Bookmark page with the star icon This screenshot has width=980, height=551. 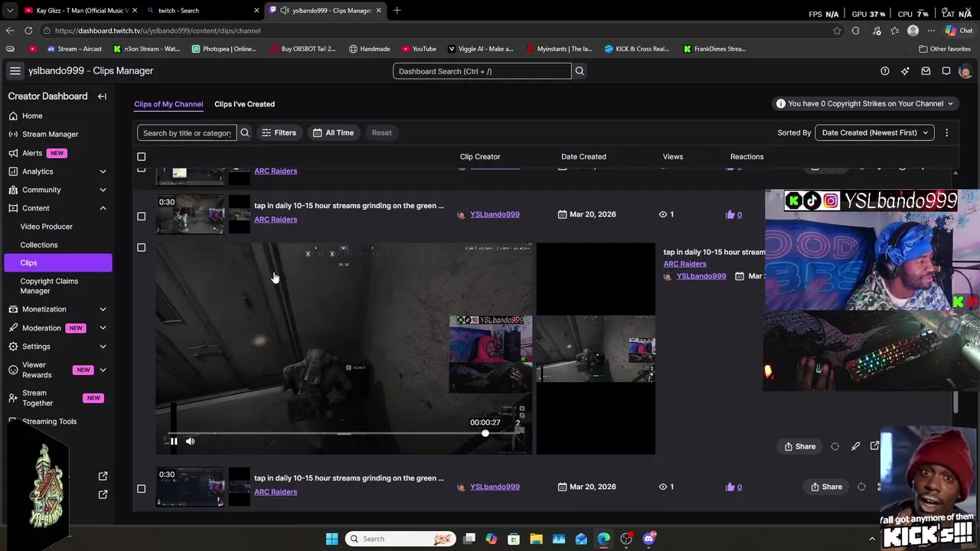click(837, 31)
